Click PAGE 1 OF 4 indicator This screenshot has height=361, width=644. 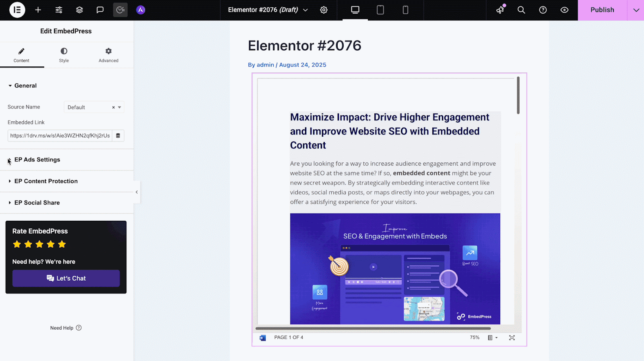coord(289,337)
